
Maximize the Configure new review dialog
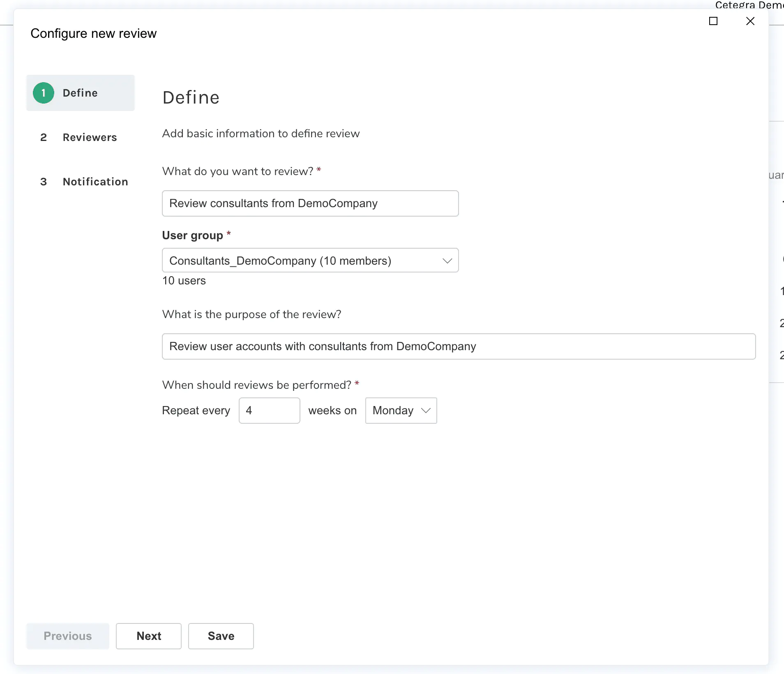point(713,21)
